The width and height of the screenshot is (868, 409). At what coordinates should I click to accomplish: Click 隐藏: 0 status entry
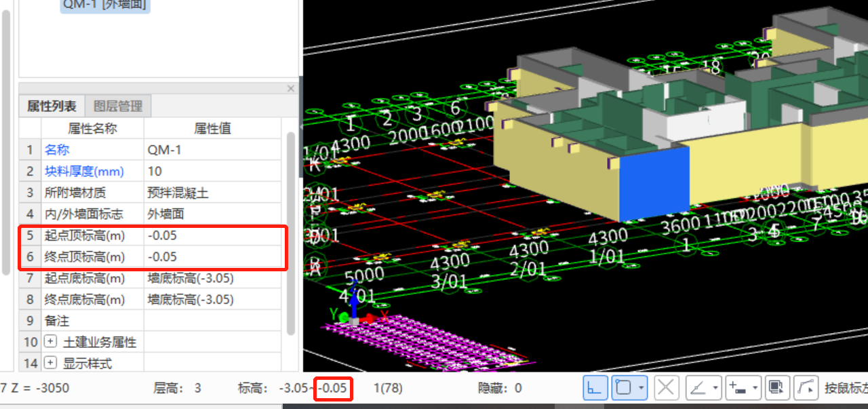pyautogui.click(x=500, y=389)
